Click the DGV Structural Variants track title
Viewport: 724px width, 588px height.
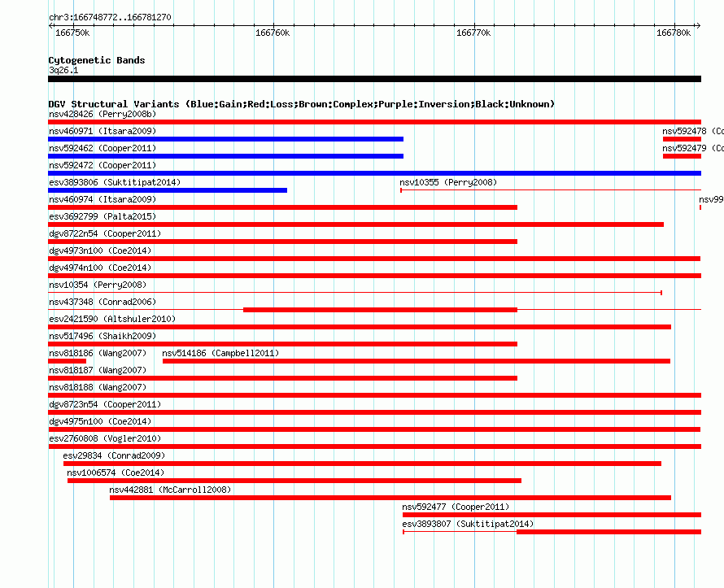[x=302, y=104]
